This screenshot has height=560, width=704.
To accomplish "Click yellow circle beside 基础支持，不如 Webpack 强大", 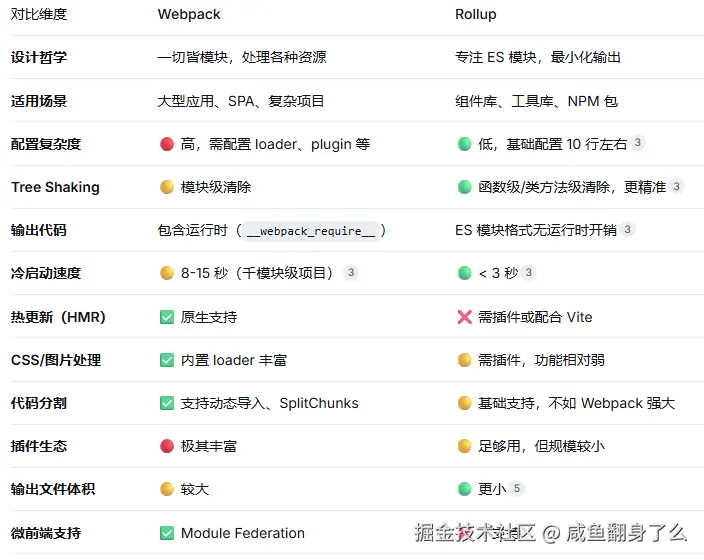I will 464,403.
